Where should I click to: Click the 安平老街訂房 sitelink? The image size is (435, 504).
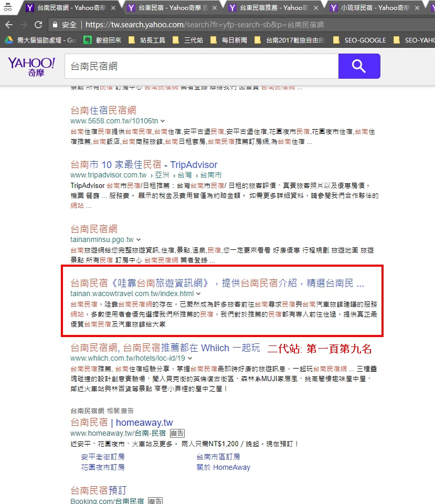point(103,457)
